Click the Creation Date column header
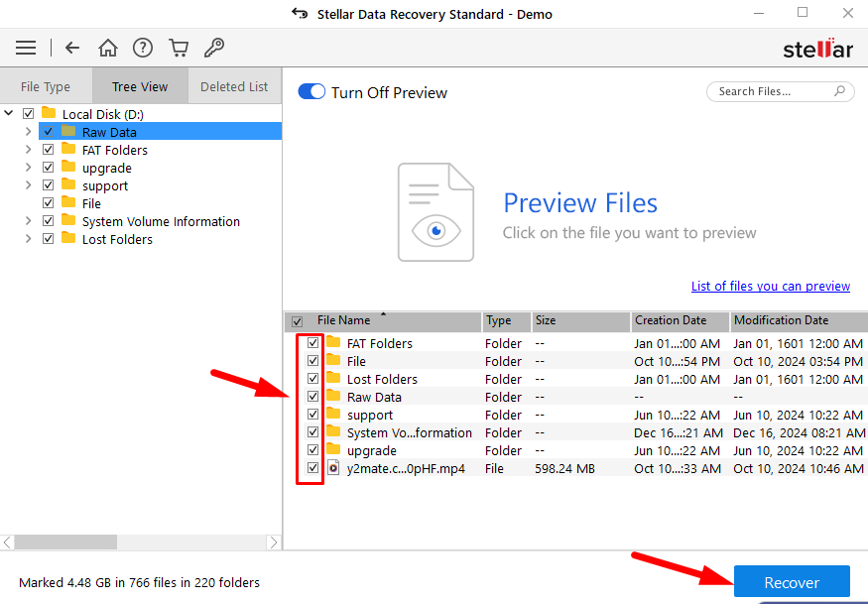Viewport: 868px width, 604px height. (x=680, y=320)
